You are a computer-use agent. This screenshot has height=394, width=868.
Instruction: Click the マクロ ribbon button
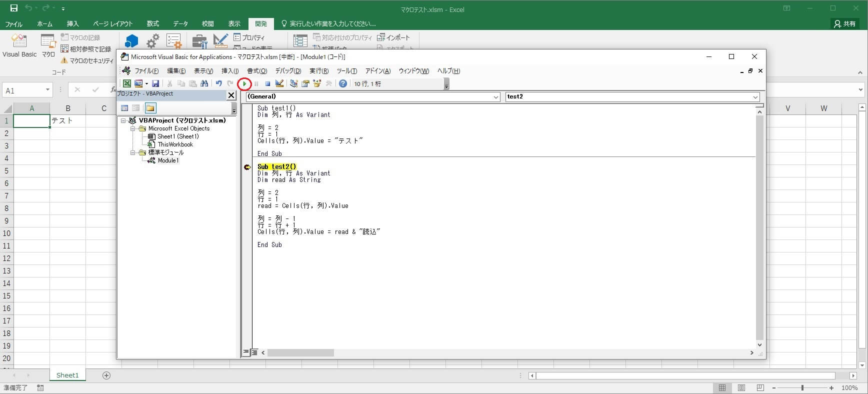(x=48, y=45)
